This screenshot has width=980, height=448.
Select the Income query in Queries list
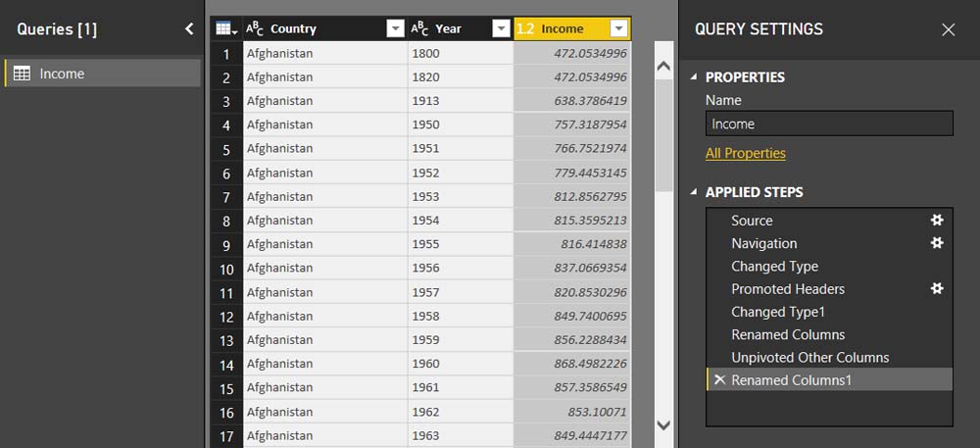[x=62, y=74]
